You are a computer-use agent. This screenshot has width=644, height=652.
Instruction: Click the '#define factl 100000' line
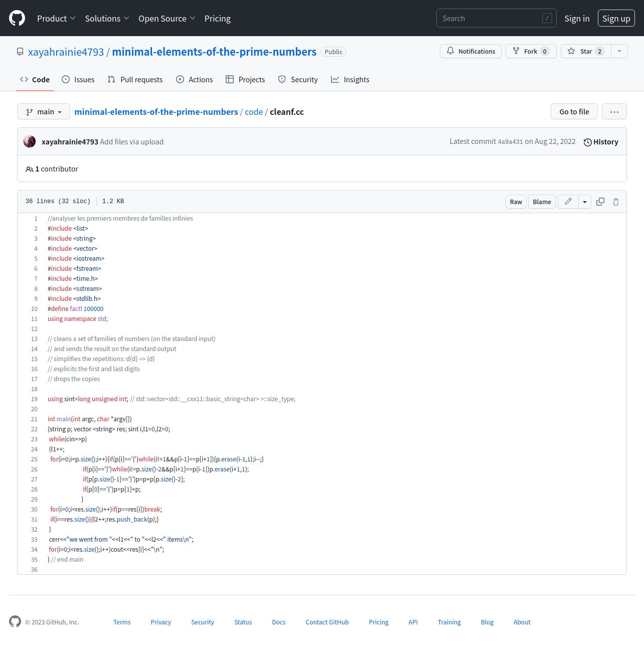click(x=76, y=309)
